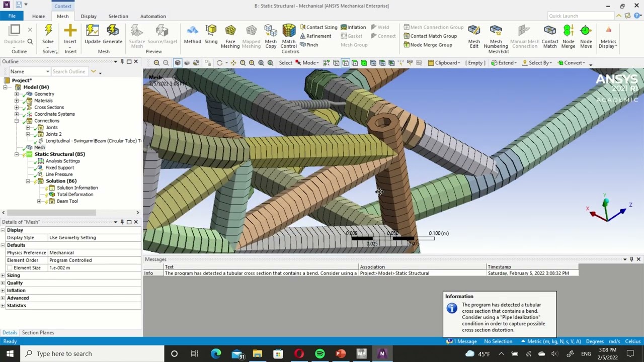Click the Pinch control
Image resolution: width=644 pixels, height=362 pixels.
309,45
